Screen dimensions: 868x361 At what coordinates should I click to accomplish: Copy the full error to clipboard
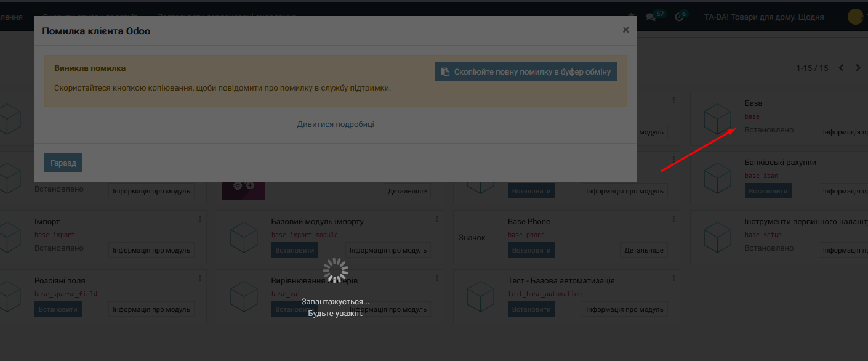click(x=526, y=71)
